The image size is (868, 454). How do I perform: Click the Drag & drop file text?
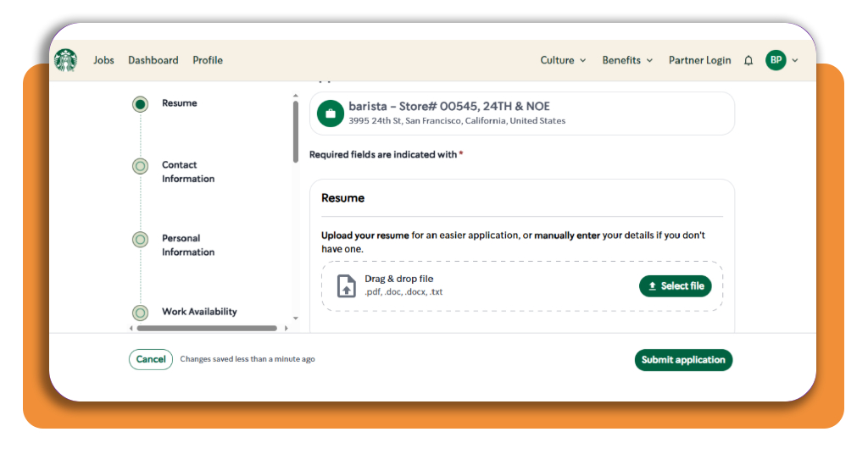point(398,279)
